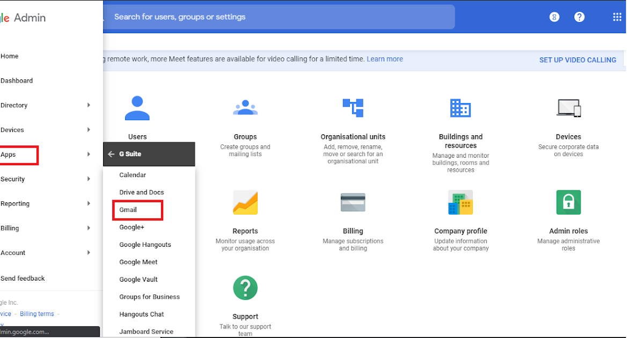This screenshot has height=338, width=644.
Task: Expand the Reporting submenu arrow
Action: pyautogui.click(x=89, y=203)
